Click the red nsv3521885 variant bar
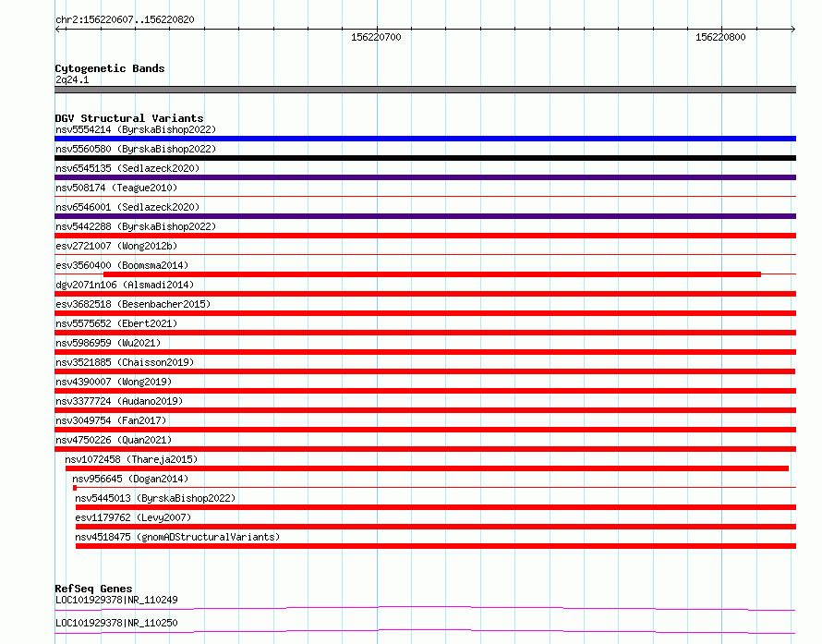The image size is (822, 644). click(425, 371)
